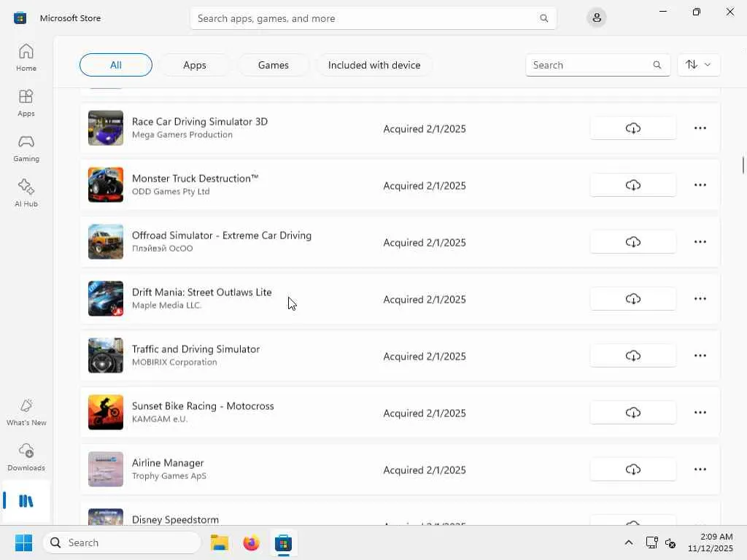The width and height of the screenshot is (747, 560).
Task: Open Traffic and Driving Simulator thumbnail
Action: (106, 356)
